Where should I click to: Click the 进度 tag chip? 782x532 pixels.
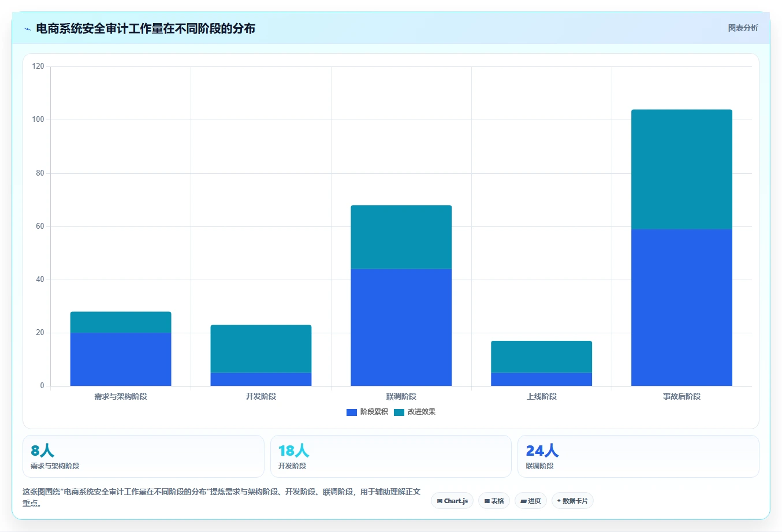(531, 501)
